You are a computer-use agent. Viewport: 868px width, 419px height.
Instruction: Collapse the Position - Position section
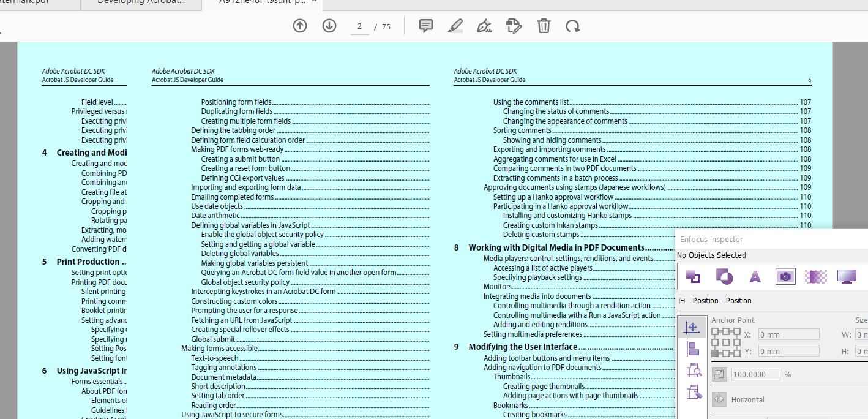(x=683, y=301)
